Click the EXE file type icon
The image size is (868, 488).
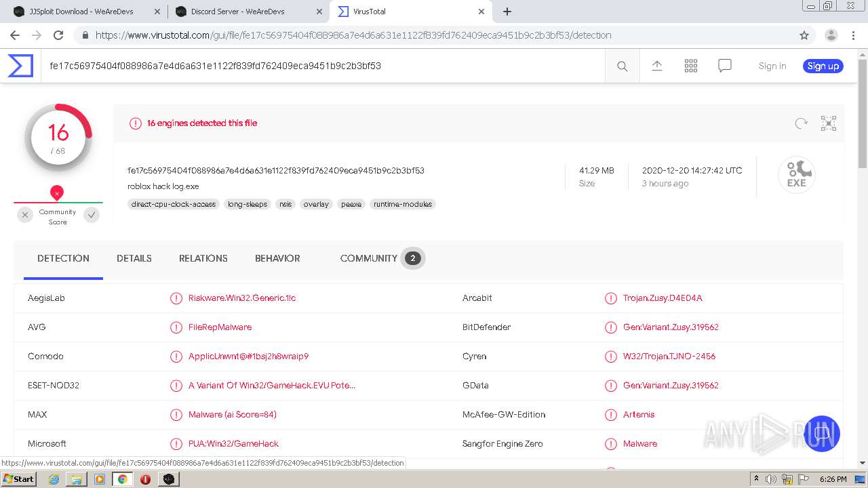point(797,175)
